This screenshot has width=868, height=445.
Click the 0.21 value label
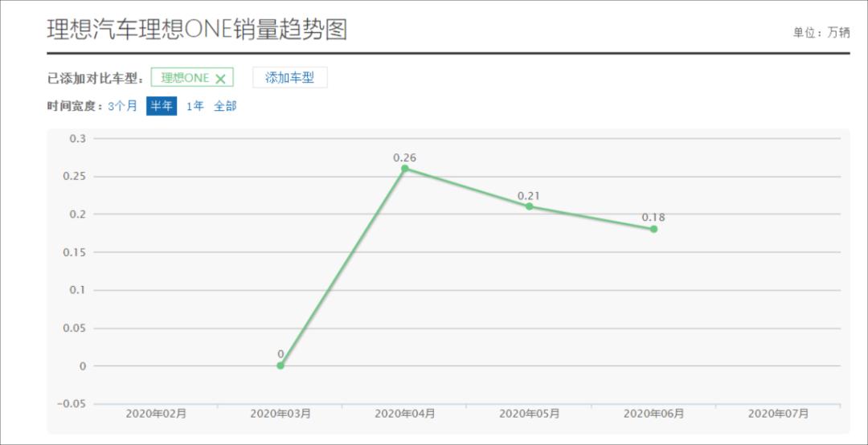[x=529, y=196]
